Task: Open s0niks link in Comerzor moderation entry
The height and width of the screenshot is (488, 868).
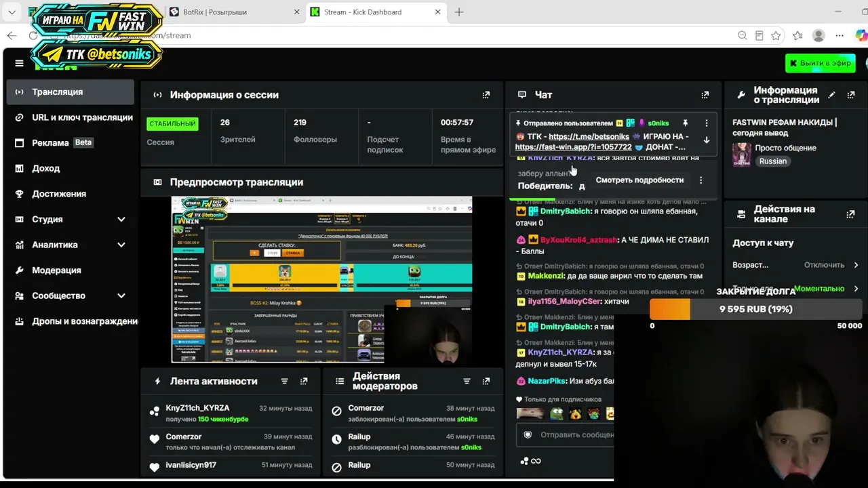Action: [466, 420]
